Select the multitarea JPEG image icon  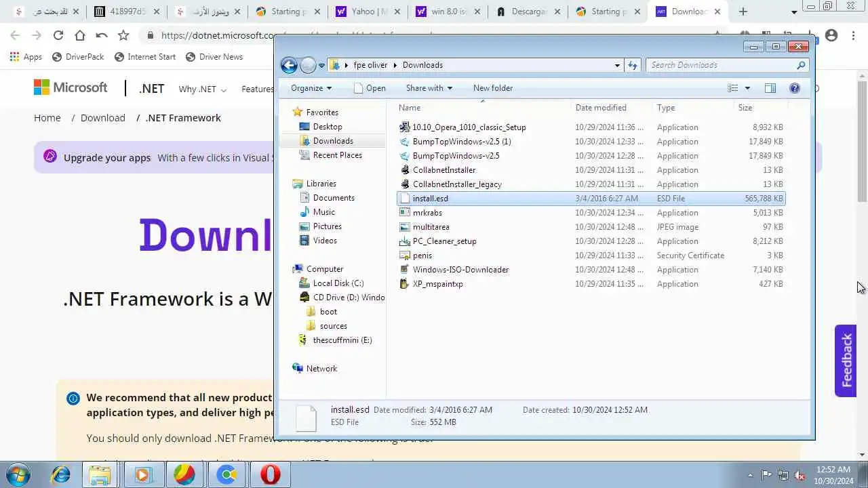coord(405,227)
